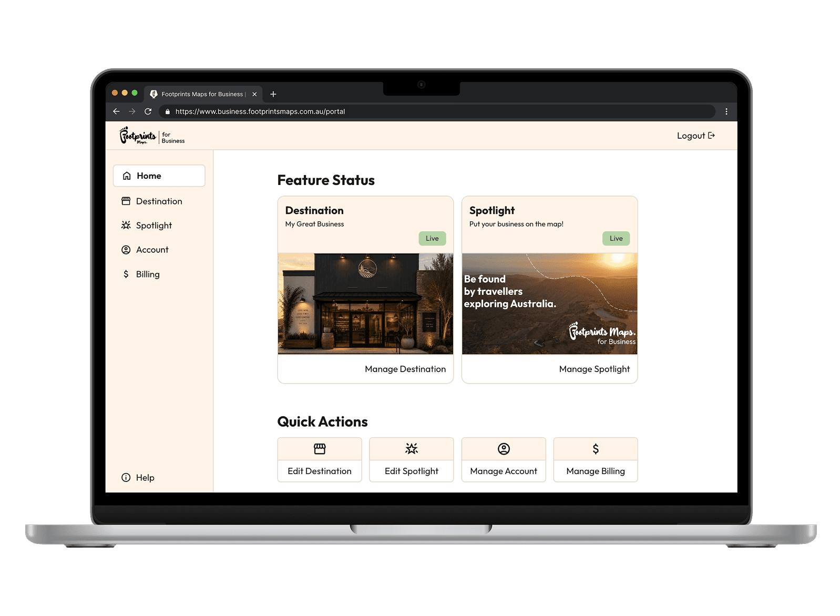840x616 pixels.
Task: Click the Spotlight promo banner image
Action: tap(549, 304)
